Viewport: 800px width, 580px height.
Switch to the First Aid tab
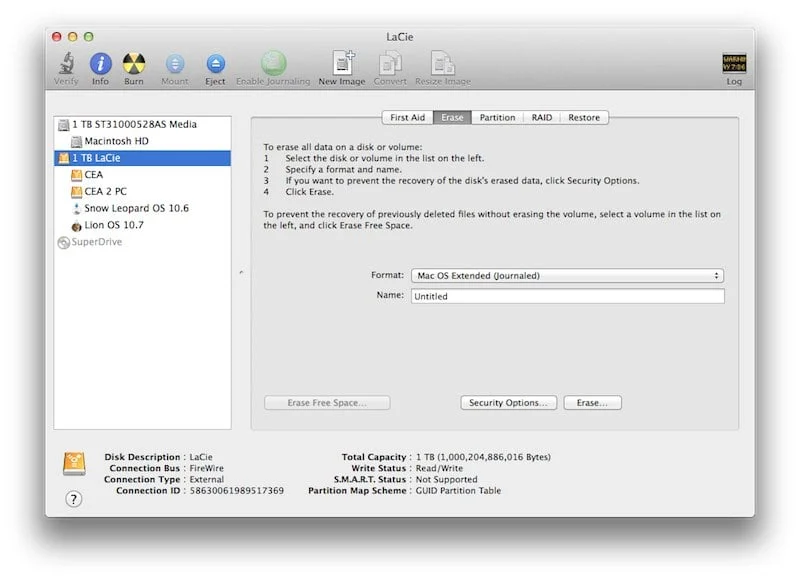pos(407,117)
